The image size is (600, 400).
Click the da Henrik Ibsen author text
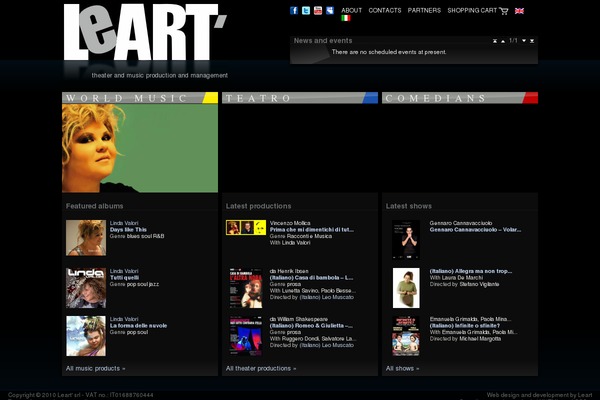click(x=289, y=271)
